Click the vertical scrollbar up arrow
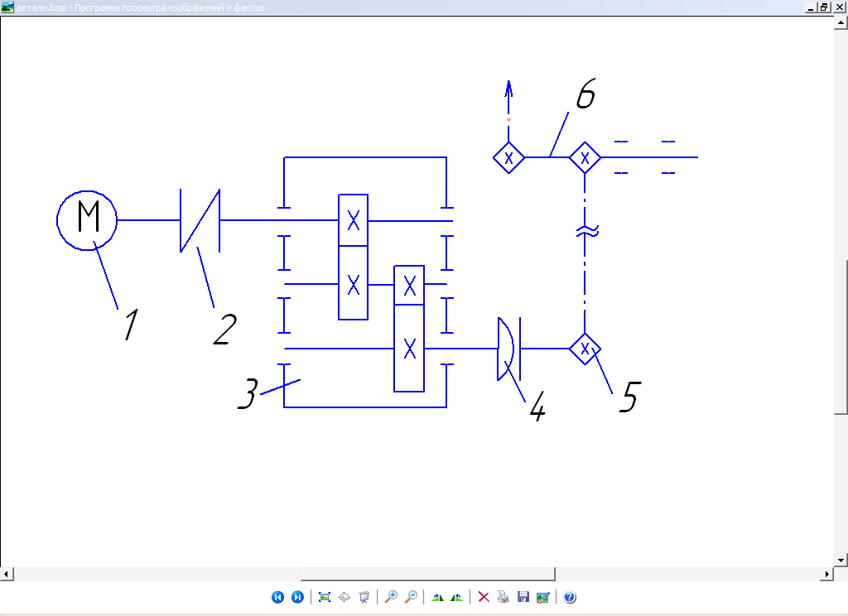848x616 pixels. click(x=841, y=24)
